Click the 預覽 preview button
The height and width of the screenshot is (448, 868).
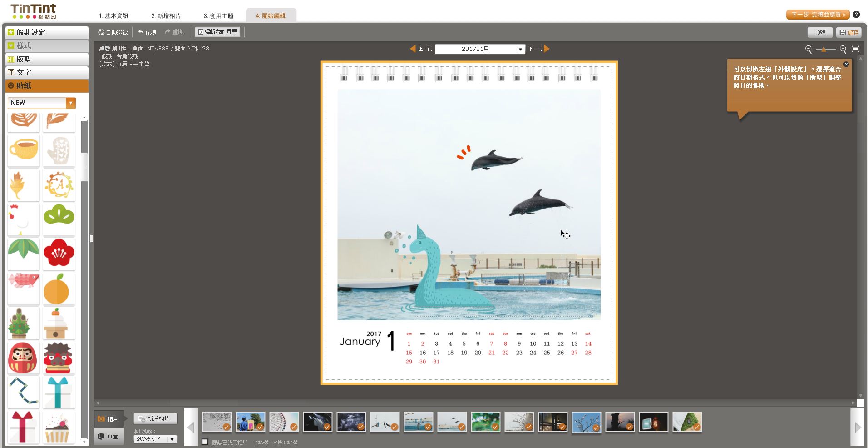coord(820,32)
